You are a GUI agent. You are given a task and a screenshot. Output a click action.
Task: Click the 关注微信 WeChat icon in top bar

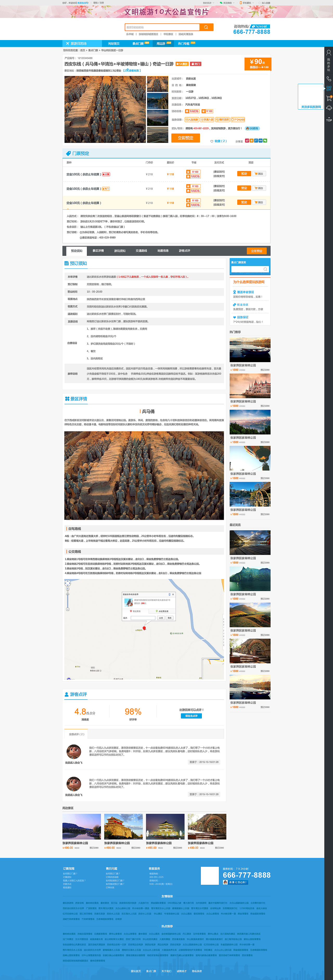pos(221,3)
